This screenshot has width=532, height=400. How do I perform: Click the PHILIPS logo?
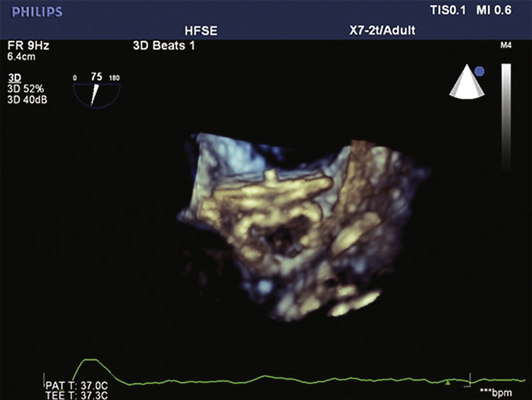[x=37, y=12]
